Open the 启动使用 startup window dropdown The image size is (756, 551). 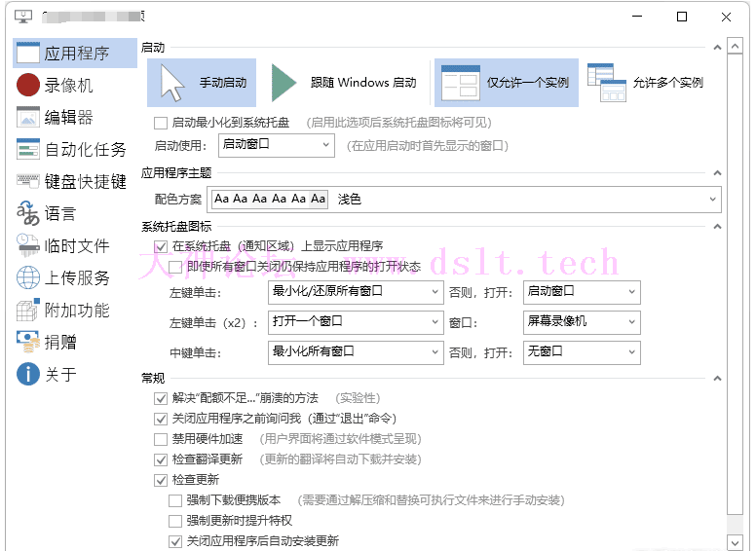(275, 145)
